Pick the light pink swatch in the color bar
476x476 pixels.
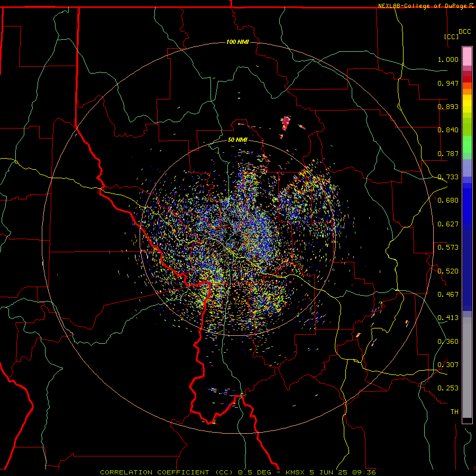click(x=467, y=57)
